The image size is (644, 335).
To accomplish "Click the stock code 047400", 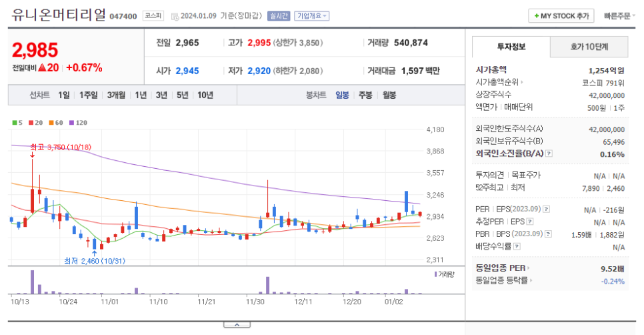I will [123, 17].
